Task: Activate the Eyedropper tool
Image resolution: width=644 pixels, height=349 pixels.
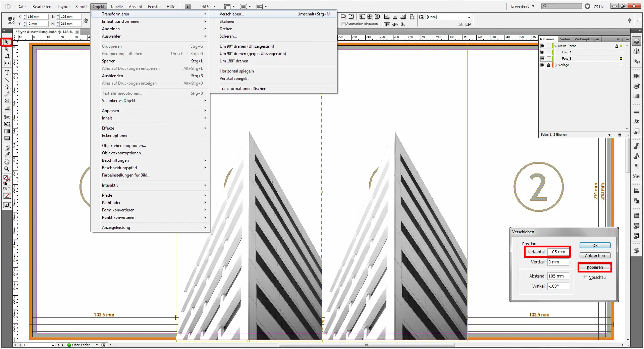Action: tap(7, 155)
